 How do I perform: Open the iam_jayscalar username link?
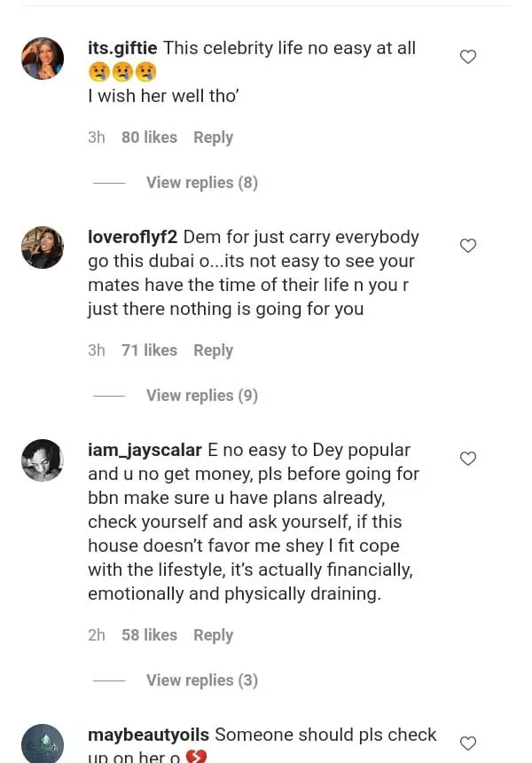145,450
